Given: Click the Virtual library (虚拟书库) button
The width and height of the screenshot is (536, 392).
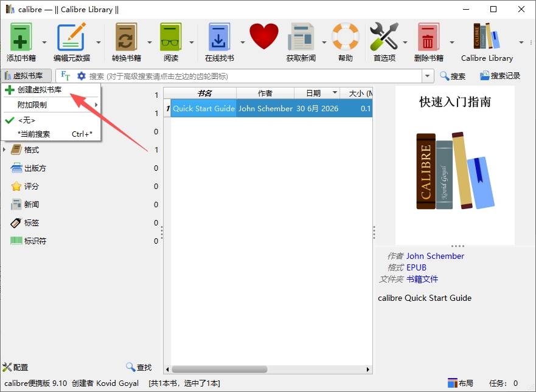Looking at the screenshot, I should click(x=26, y=75).
